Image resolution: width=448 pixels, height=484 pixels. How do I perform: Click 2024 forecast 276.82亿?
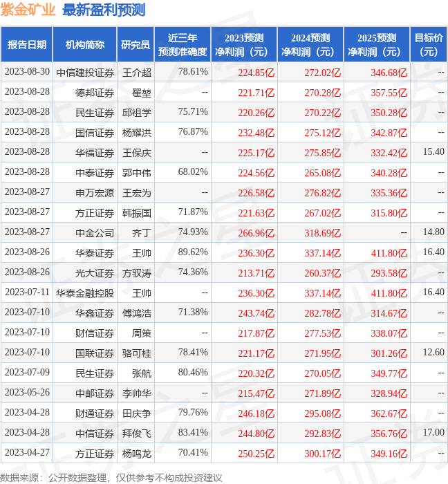click(322, 193)
